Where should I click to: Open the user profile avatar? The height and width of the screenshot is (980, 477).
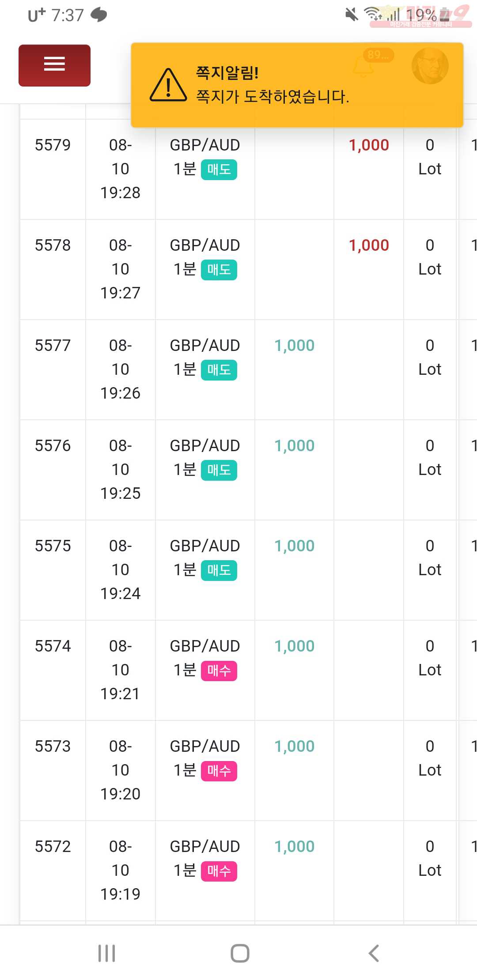coord(430,66)
